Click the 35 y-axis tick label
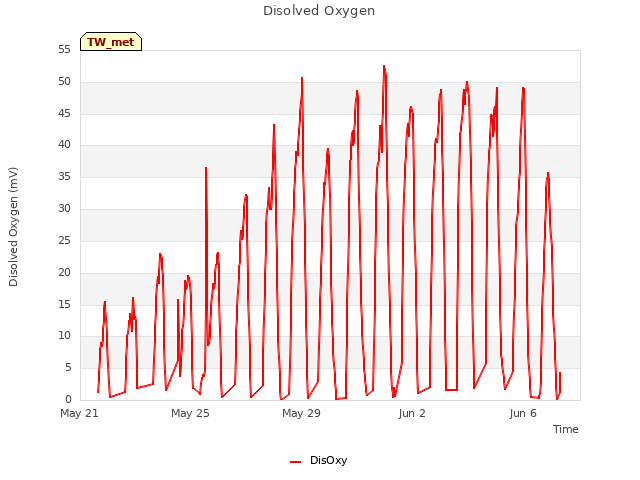 (x=64, y=177)
